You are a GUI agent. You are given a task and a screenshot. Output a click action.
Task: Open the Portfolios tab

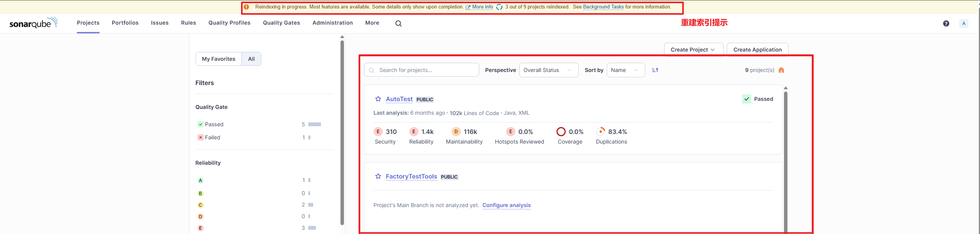[x=125, y=23]
